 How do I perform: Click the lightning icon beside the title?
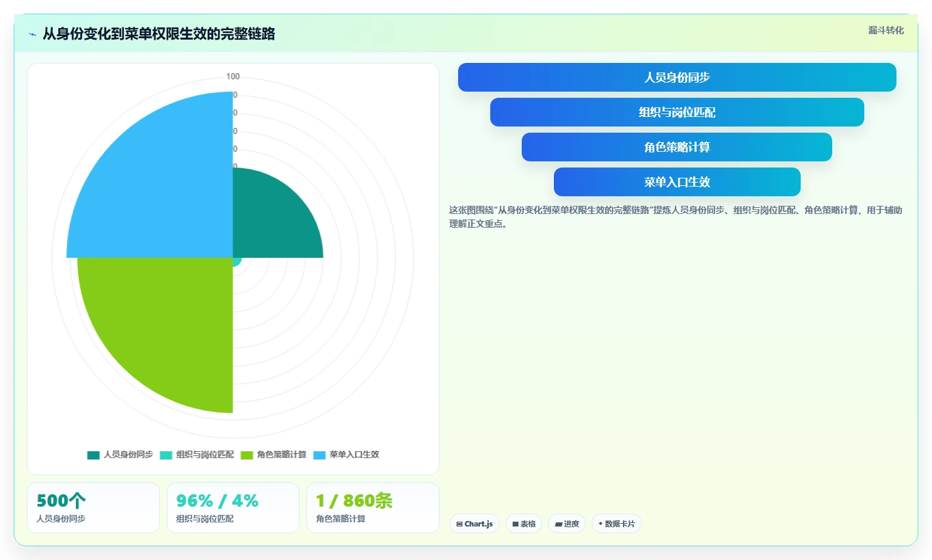pyautogui.click(x=32, y=34)
